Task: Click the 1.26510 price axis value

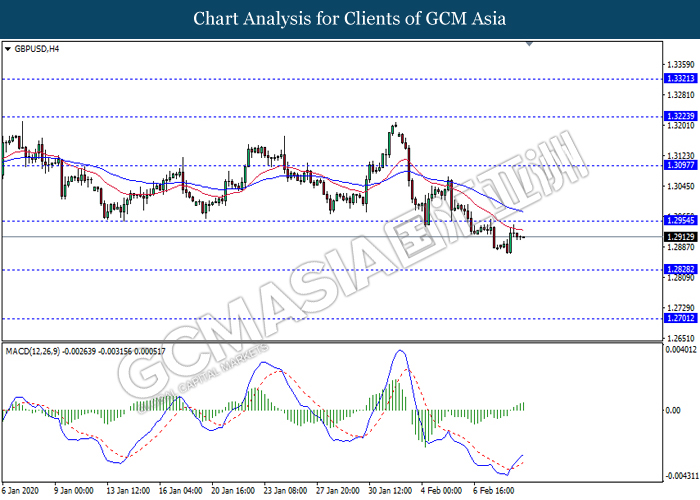Action: point(681,338)
